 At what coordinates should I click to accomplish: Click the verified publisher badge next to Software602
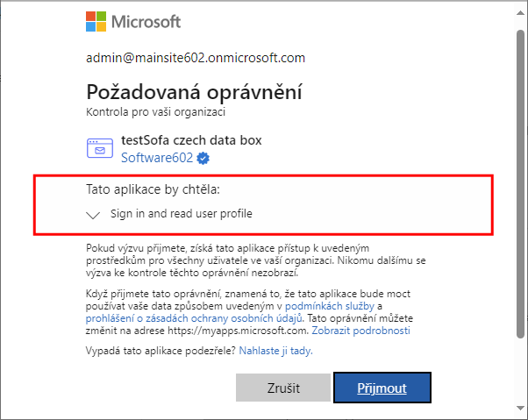203,158
